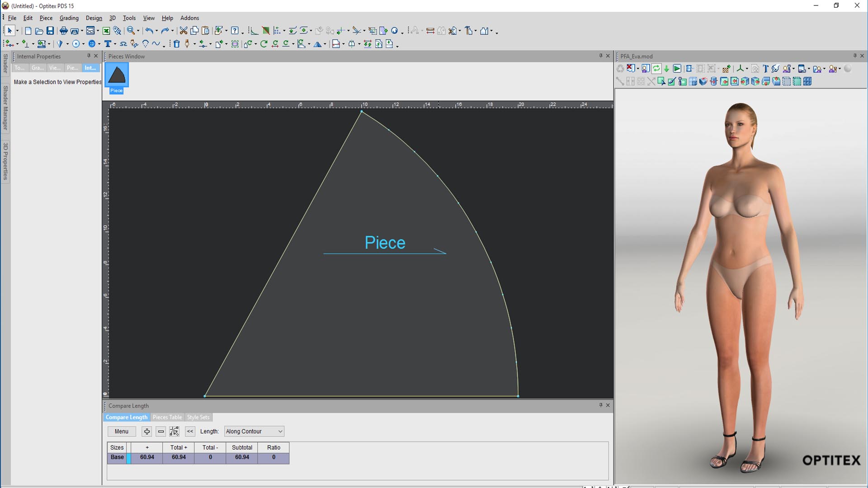This screenshot has height=488, width=868.
Task: Click the Undo arrow icon
Action: coord(149,31)
